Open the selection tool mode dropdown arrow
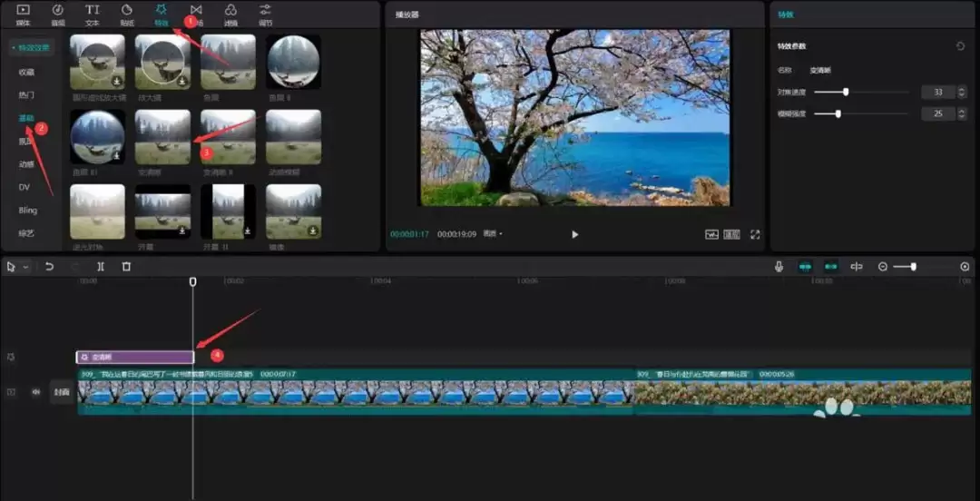980x501 pixels. [25, 267]
